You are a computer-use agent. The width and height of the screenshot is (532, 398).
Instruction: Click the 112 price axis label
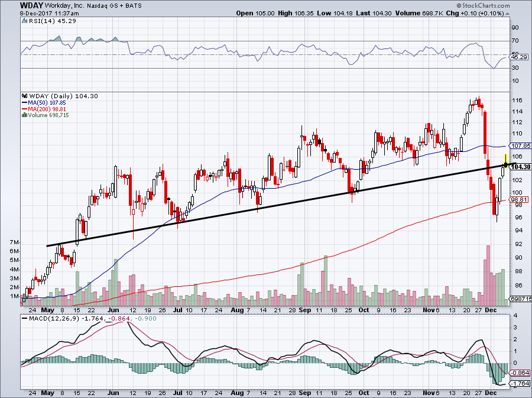(x=517, y=122)
